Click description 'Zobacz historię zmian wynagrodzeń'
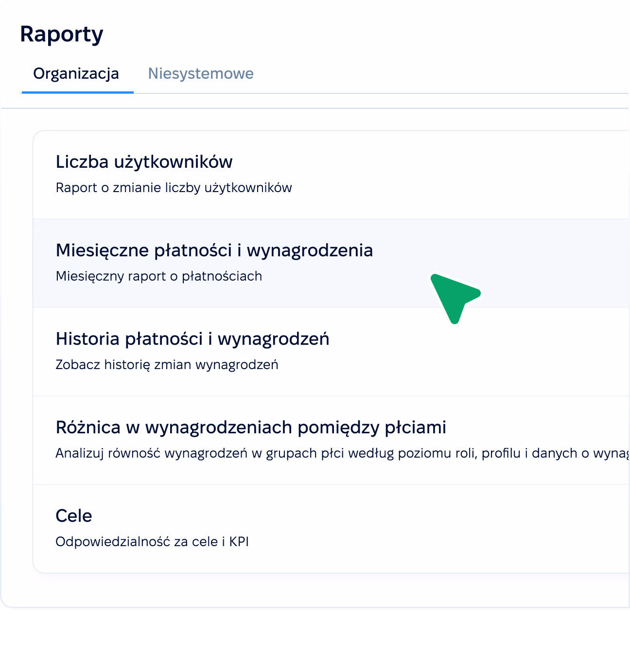Viewport: 630px width, 672px height. click(x=167, y=365)
